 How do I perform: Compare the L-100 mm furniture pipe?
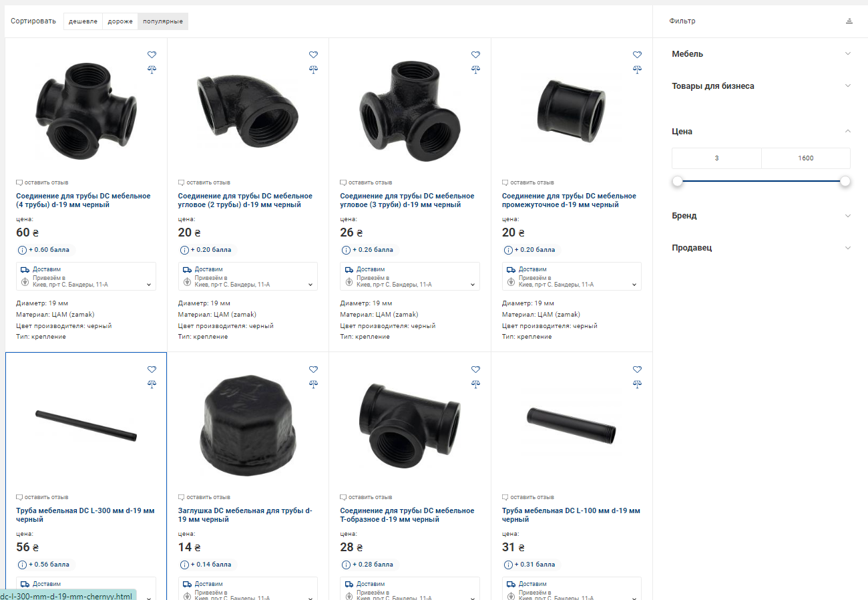pos(637,384)
